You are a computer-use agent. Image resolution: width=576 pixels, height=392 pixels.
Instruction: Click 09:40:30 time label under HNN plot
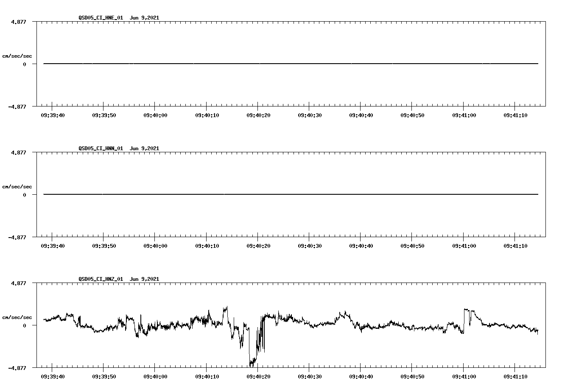(x=310, y=246)
